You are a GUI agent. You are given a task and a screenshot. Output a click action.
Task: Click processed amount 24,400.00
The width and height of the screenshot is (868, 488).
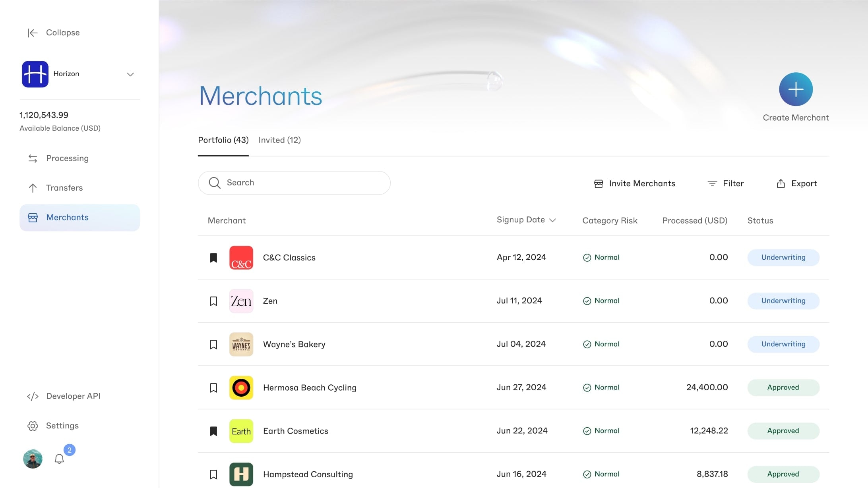(707, 387)
